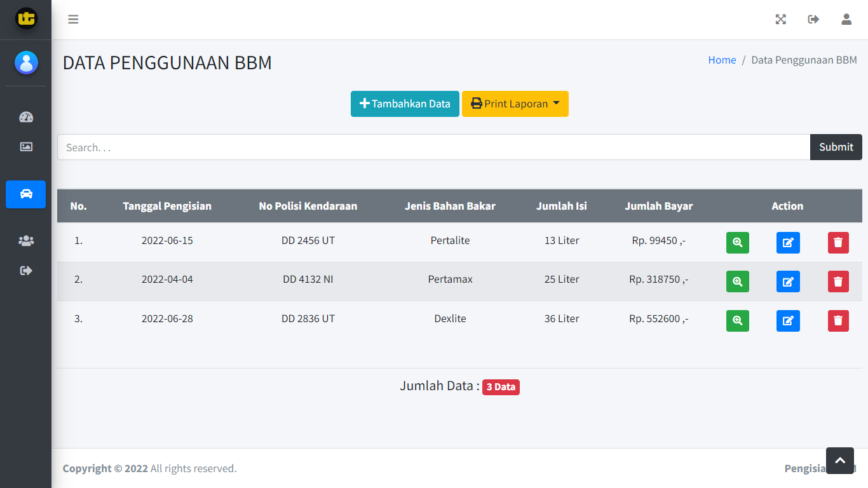Screen dimensions: 868x488
Task: Enter fullscreen with the expand arrows icon
Action: tap(780, 19)
